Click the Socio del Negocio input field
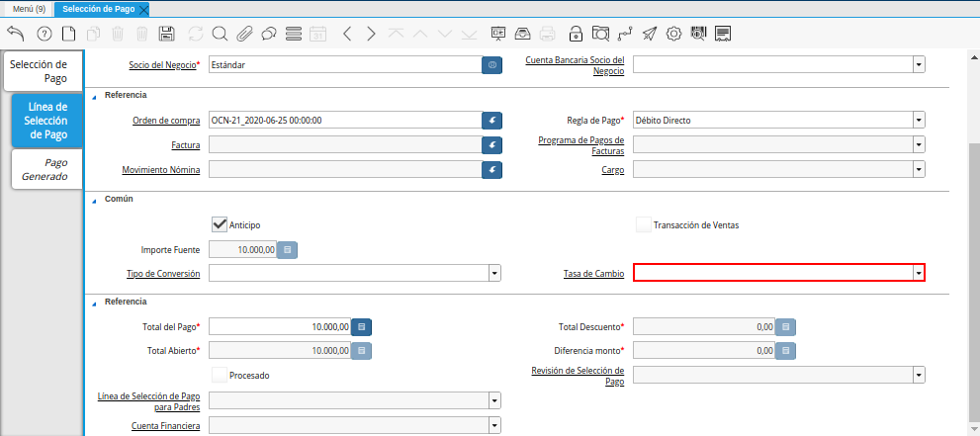Image resolution: width=980 pixels, height=436 pixels. point(344,65)
